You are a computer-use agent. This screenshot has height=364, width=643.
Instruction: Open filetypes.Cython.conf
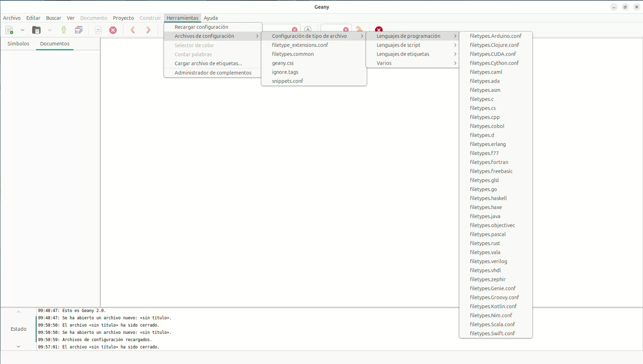[496, 63]
